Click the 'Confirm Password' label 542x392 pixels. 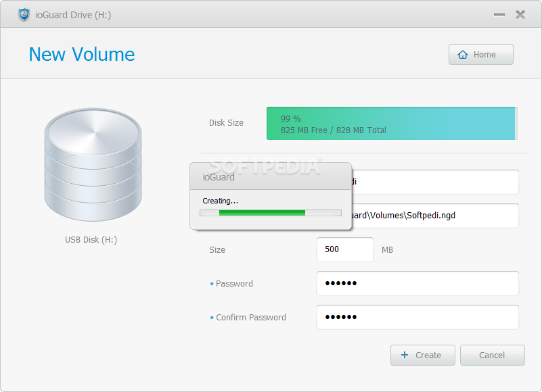pos(251,318)
